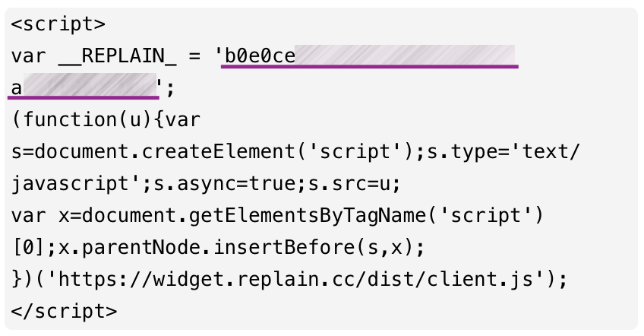Click the opening <script> tag
This screenshot has height=336, width=644.
(58, 24)
